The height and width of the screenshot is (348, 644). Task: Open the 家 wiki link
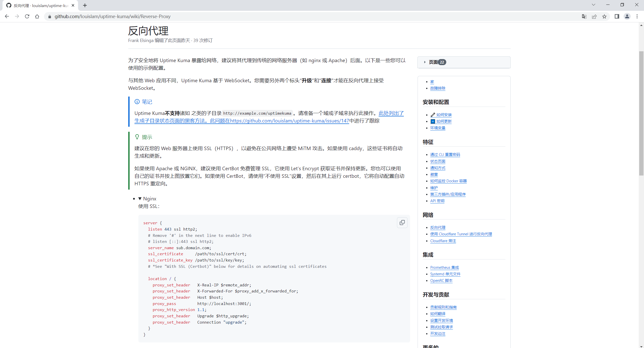click(x=432, y=82)
